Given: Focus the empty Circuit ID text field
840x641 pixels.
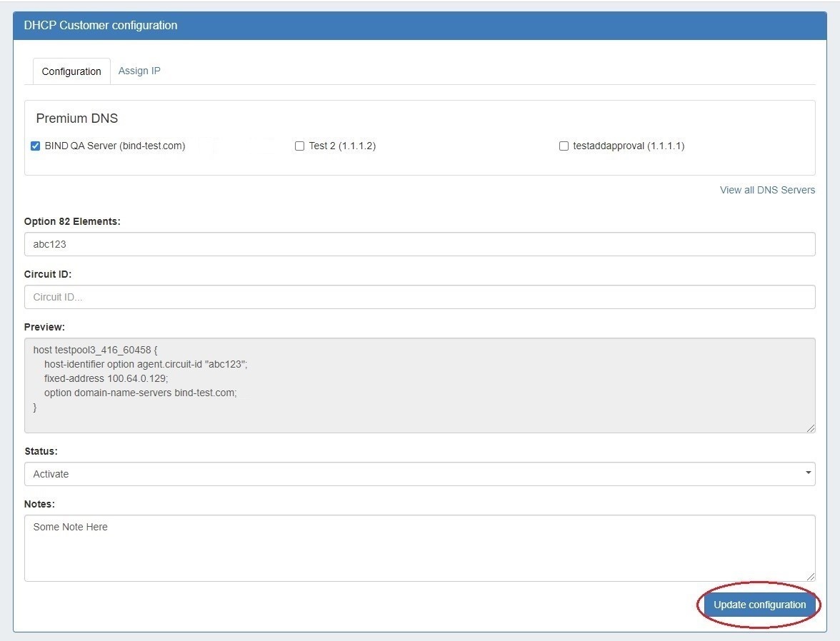Looking at the screenshot, I should click(419, 297).
